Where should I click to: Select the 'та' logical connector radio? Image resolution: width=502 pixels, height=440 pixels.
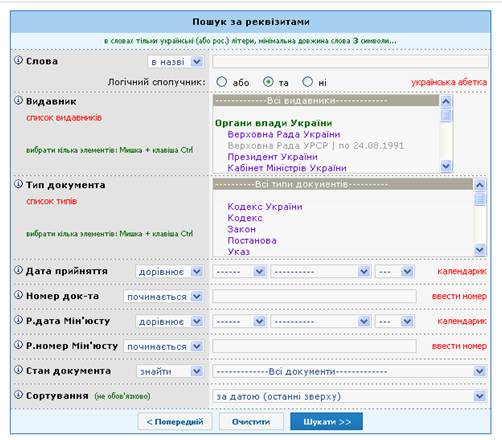point(268,82)
